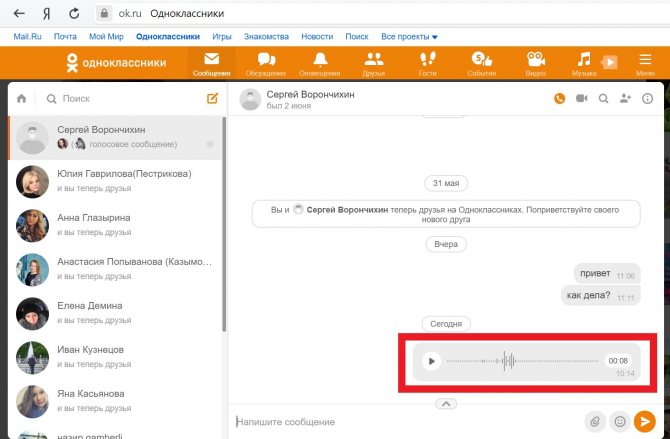Open События thumbs-up icon

482,63
